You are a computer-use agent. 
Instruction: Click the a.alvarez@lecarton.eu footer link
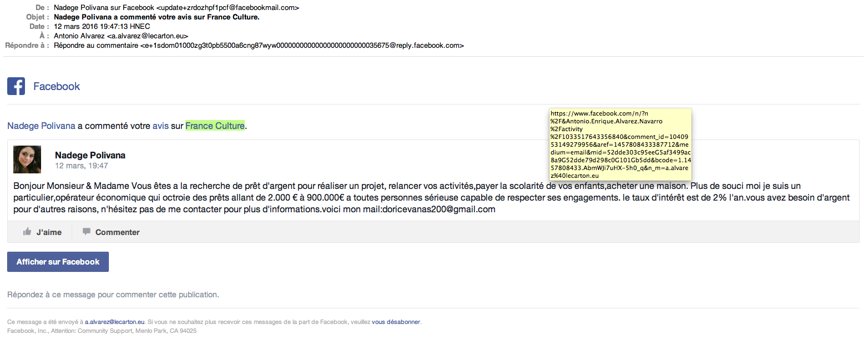[x=115, y=322]
